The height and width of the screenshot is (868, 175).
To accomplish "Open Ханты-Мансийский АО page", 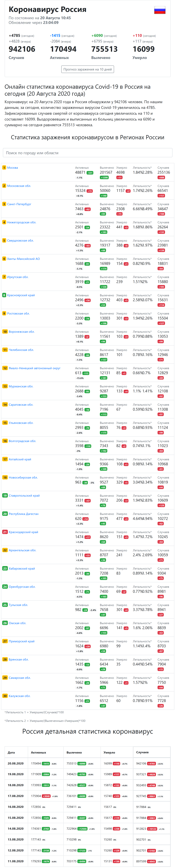I will (24, 259).
